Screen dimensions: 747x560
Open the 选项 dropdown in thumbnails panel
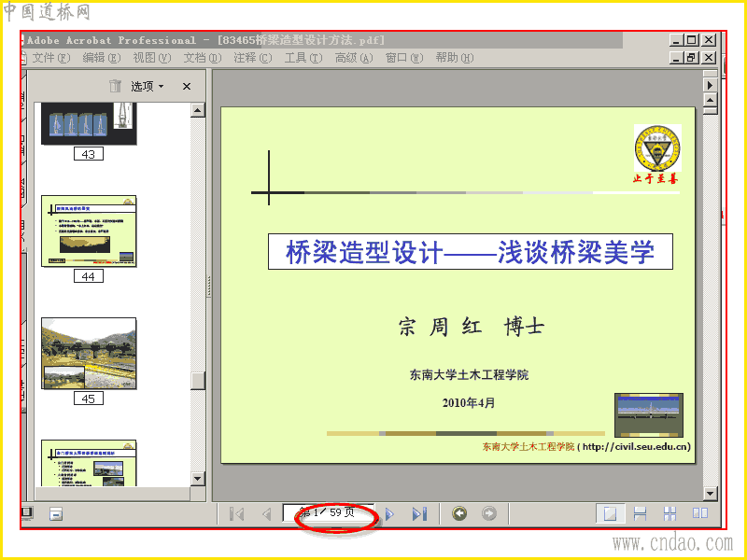[148, 86]
